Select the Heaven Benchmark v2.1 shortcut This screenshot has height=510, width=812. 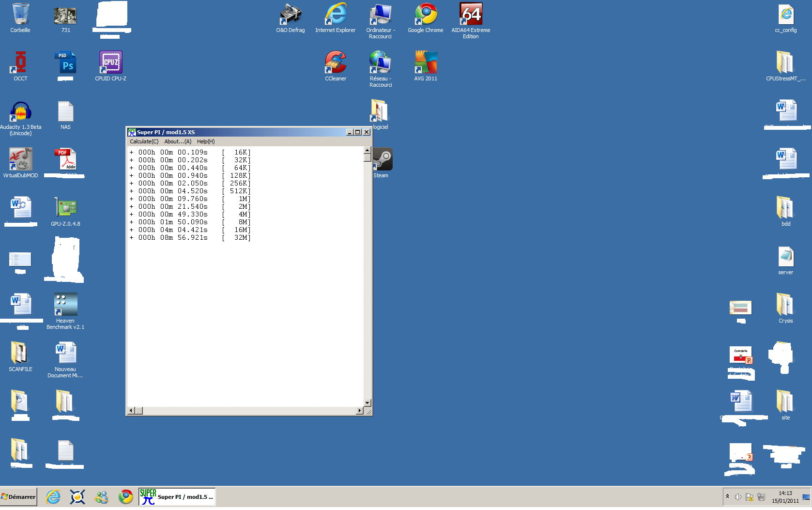[65, 305]
